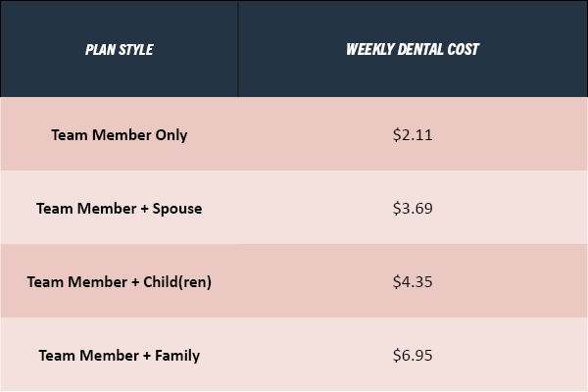Click the $4.35 weekly cost value
The image size is (588, 392).
coord(413,281)
